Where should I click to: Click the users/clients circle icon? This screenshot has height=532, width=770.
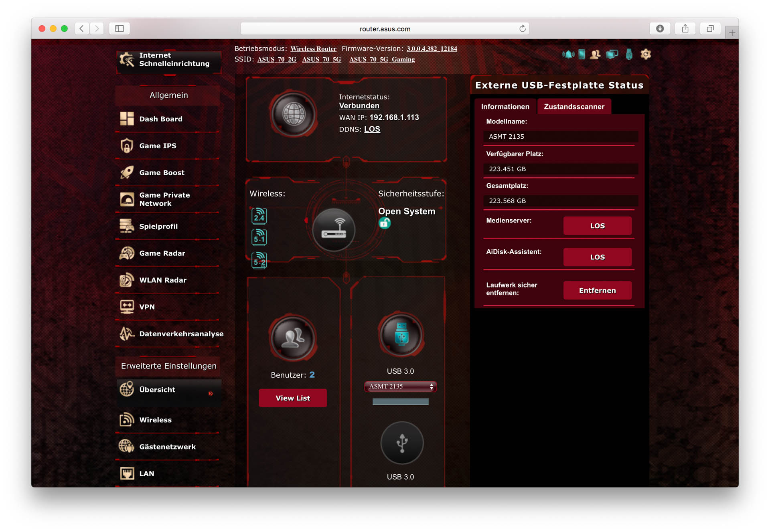pyautogui.click(x=293, y=338)
